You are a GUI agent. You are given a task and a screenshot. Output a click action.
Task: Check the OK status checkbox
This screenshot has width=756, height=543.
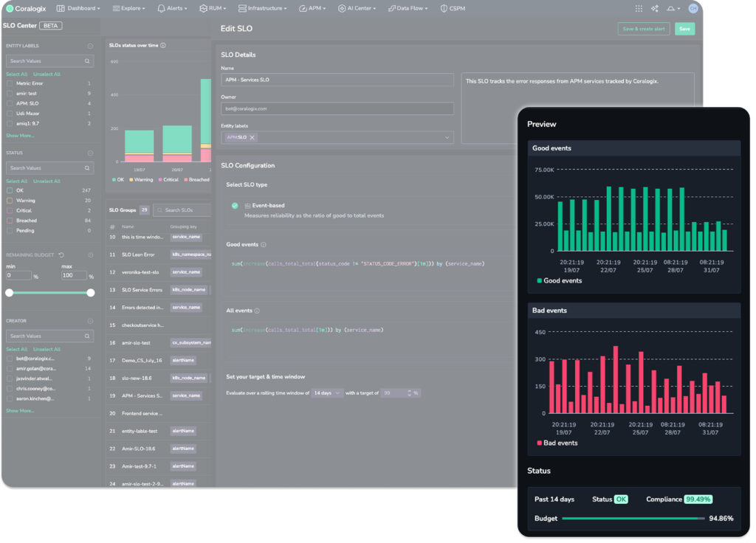click(10, 190)
